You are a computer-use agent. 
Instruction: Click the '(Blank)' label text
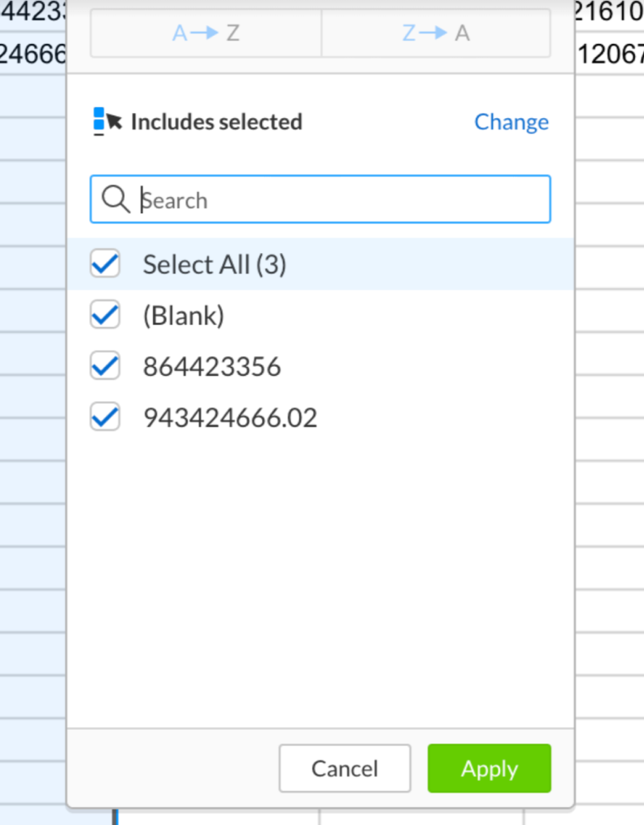click(x=184, y=316)
